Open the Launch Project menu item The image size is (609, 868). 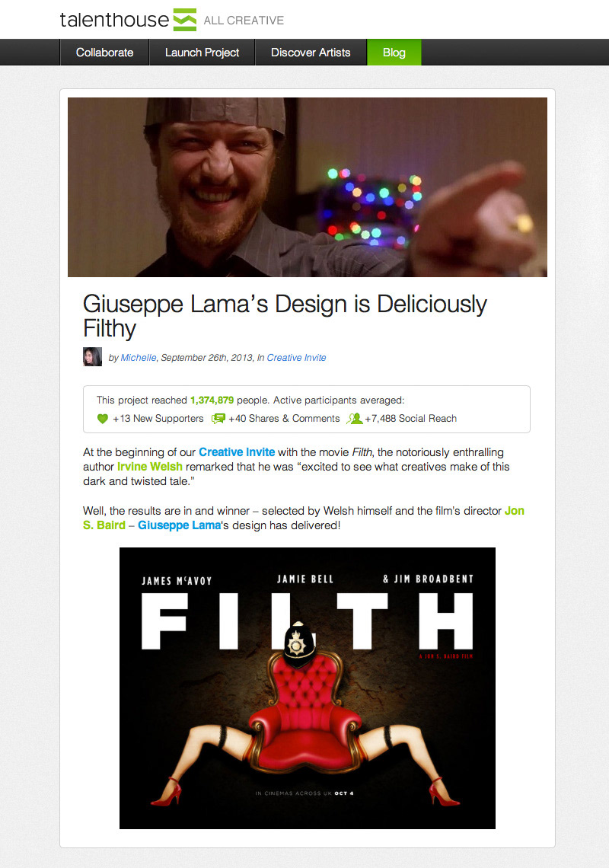tap(202, 53)
